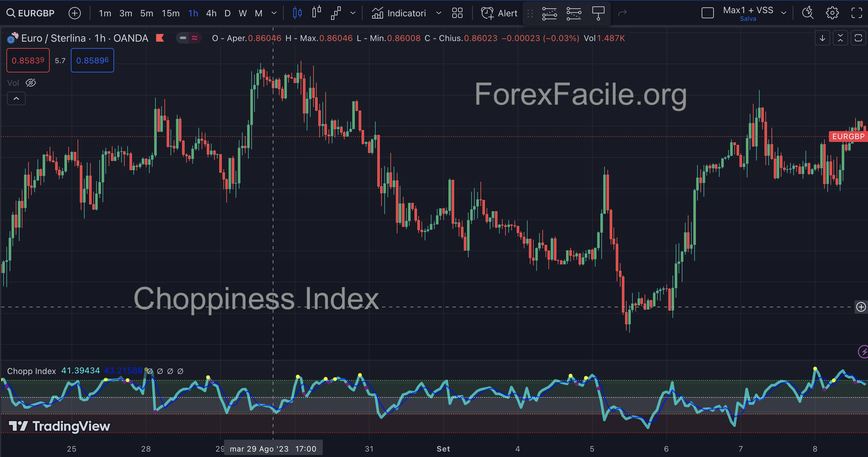The image size is (868, 457).
Task: Select the monthly M timeframe
Action: [x=258, y=13]
